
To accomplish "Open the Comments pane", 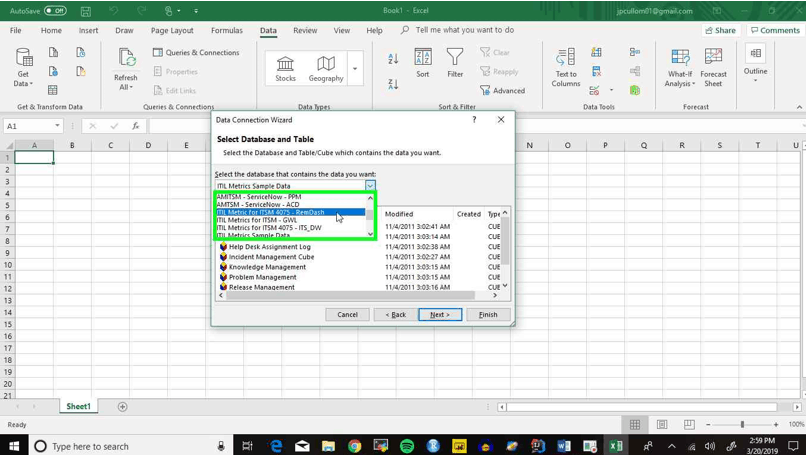I will (775, 30).
